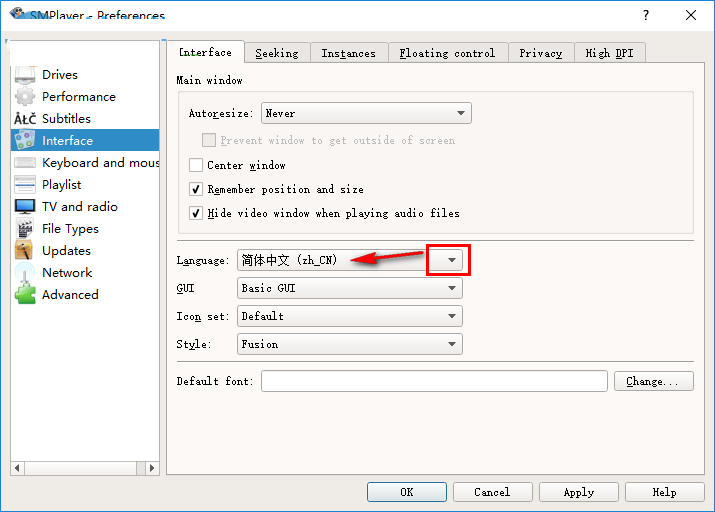
Task: Click the Keyboard and mouse icon
Action: coord(25,162)
